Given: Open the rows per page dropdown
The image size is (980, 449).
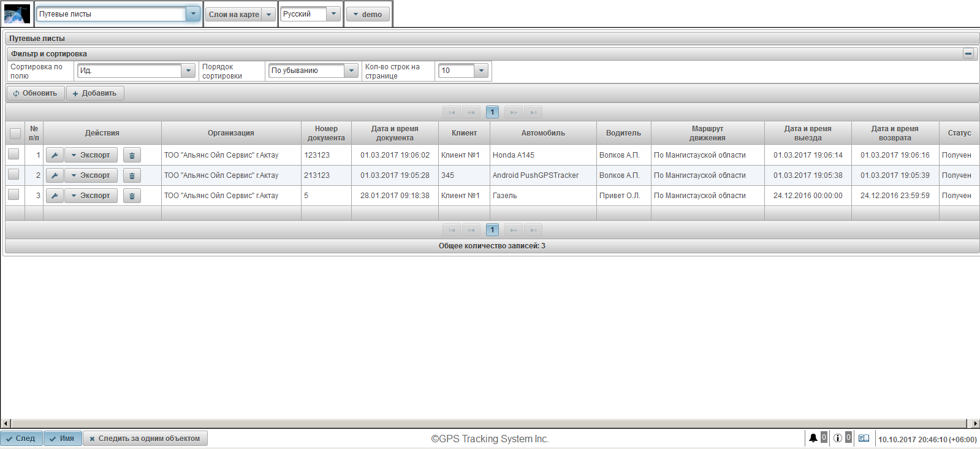Looking at the screenshot, I should tap(481, 71).
